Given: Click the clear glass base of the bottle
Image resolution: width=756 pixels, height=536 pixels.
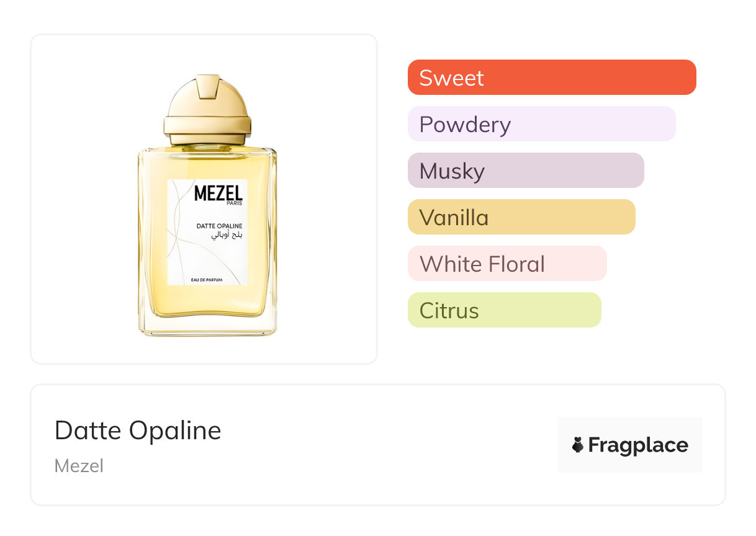Looking at the screenshot, I should click(207, 326).
